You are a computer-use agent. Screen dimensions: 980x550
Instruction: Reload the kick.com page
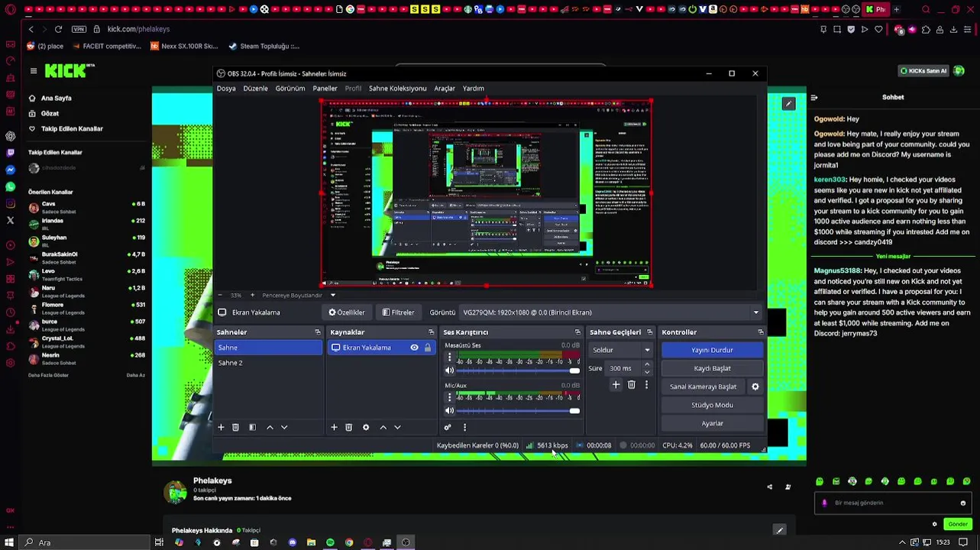[58, 29]
